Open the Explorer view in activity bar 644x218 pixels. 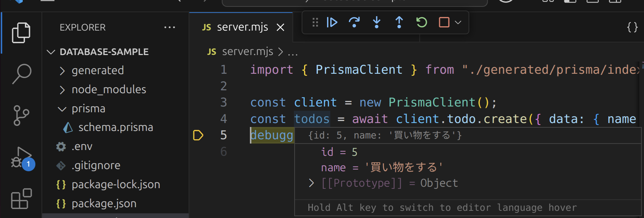click(x=21, y=33)
